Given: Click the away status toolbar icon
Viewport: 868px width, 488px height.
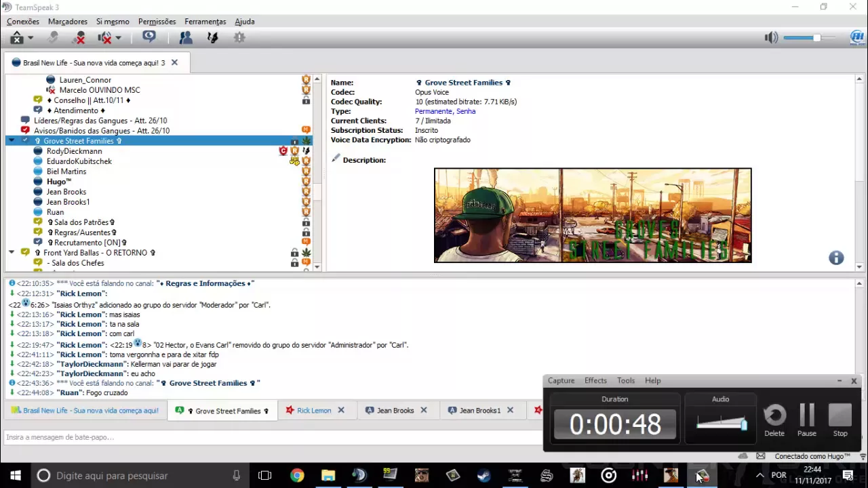Looking at the screenshot, I should click(x=149, y=37).
